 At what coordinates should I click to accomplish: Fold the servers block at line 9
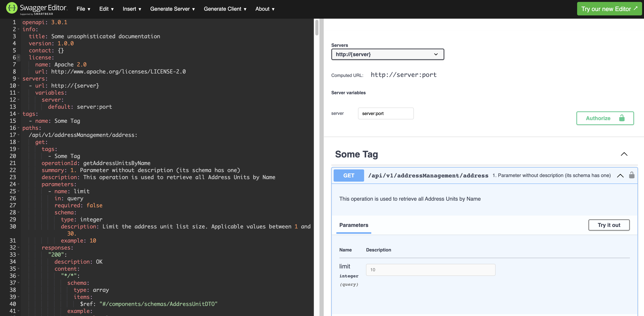point(18,79)
